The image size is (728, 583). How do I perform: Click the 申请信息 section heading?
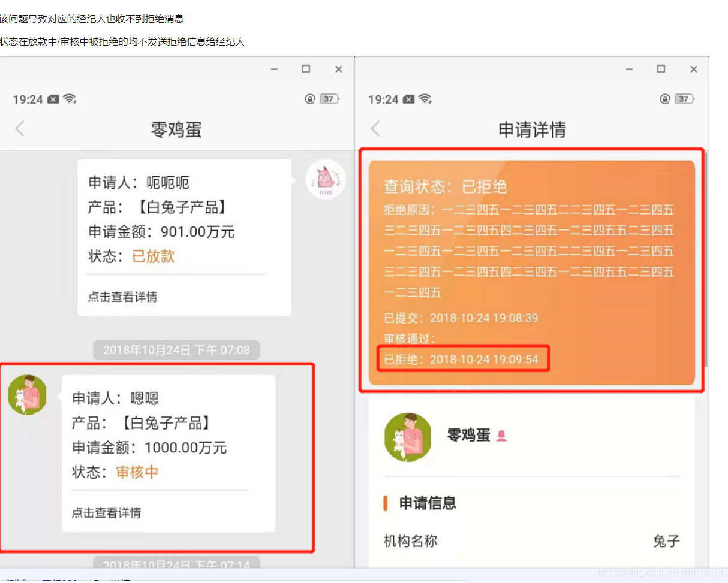click(x=428, y=503)
